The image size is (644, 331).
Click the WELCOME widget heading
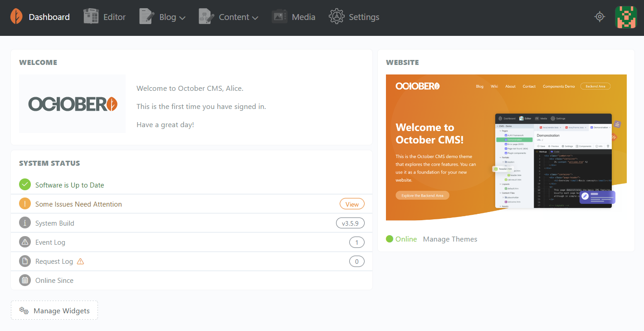(38, 63)
